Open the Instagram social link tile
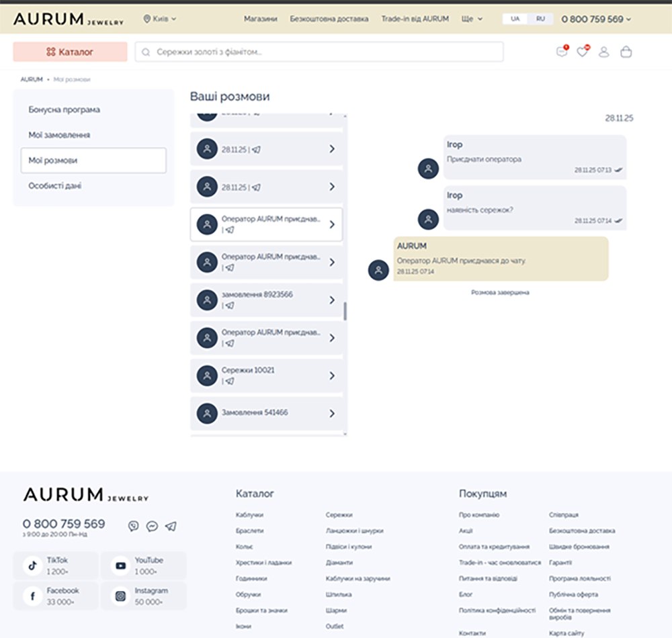672x638 pixels. tap(143, 596)
